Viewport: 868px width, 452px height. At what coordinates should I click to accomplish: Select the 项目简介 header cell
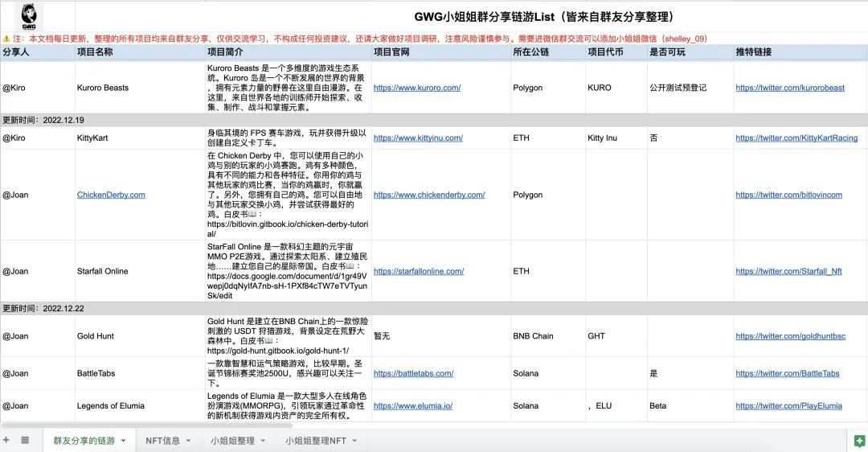tap(289, 52)
